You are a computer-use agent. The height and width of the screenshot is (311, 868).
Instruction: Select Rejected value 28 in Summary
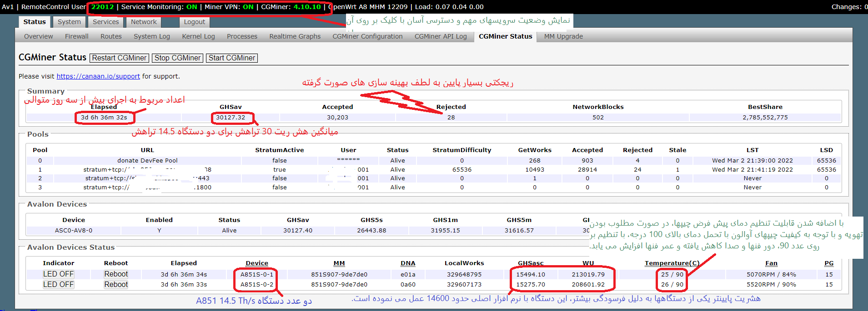tap(451, 117)
